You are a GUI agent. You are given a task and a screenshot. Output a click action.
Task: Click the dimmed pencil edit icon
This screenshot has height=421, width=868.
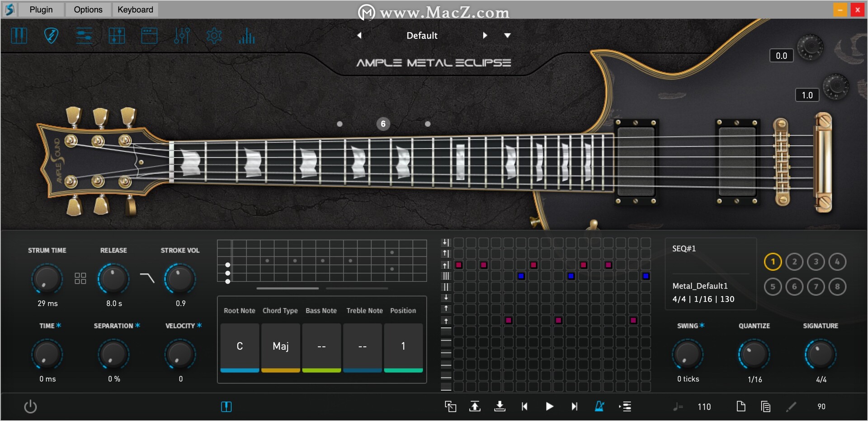point(791,407)
